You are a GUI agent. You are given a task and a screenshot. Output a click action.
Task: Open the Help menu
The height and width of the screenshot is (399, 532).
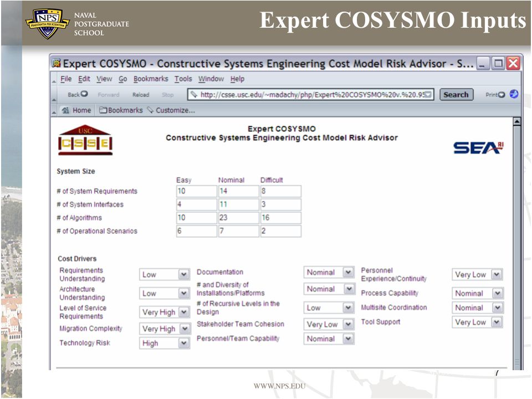click(x=237, y=79)
